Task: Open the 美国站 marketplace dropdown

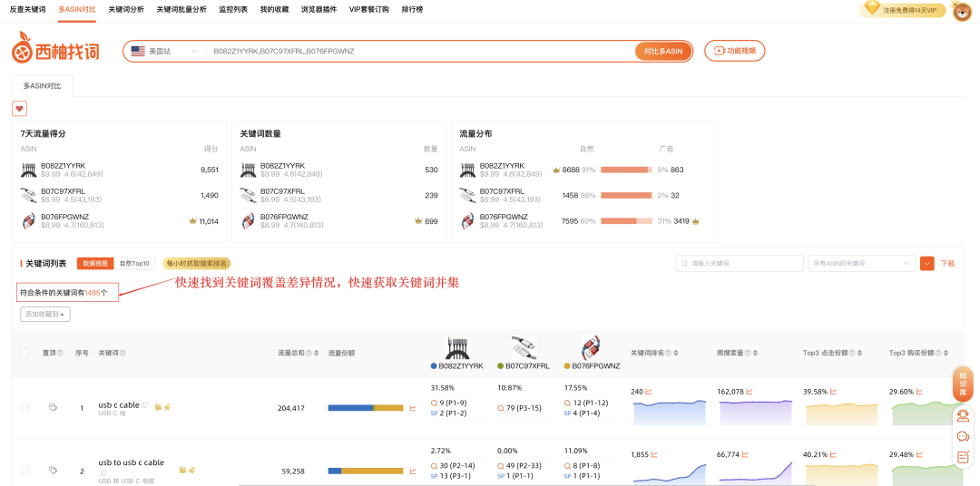Action: point(163,51)
